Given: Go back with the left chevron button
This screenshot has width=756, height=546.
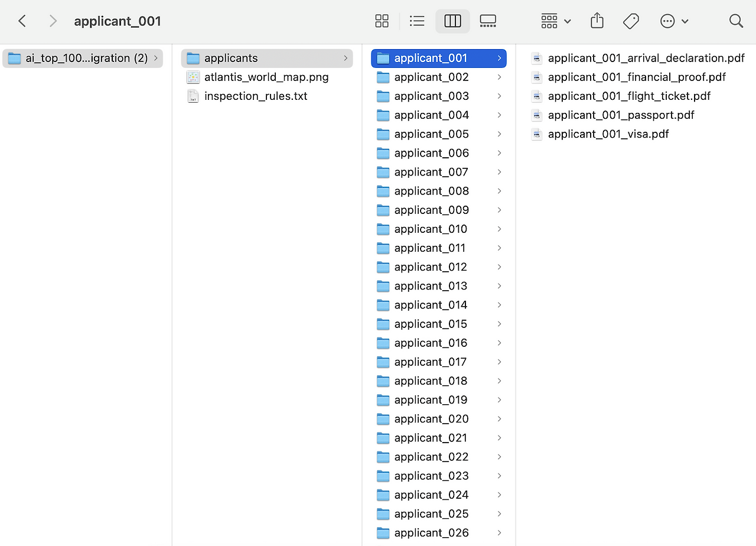Looking at the screenshot, I should point(22,21).
